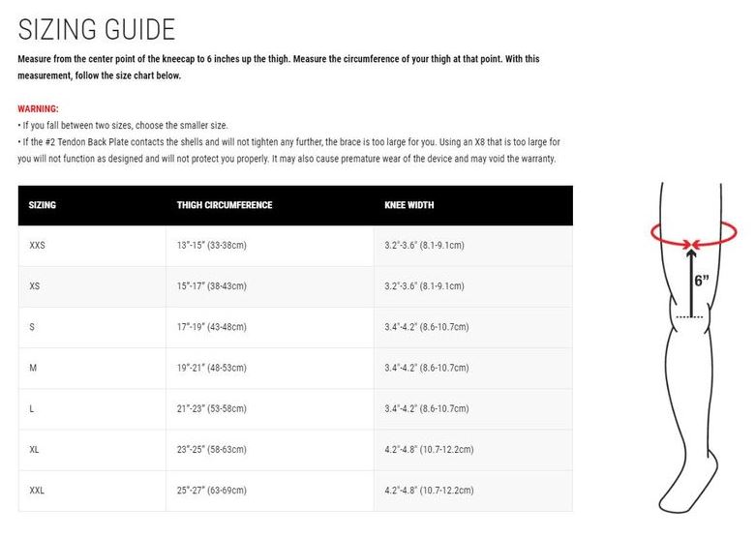The height and width of the screenshot is (537, 756).
Task: Click the knee width cell in the XL row
Action: tap(429, 450)
